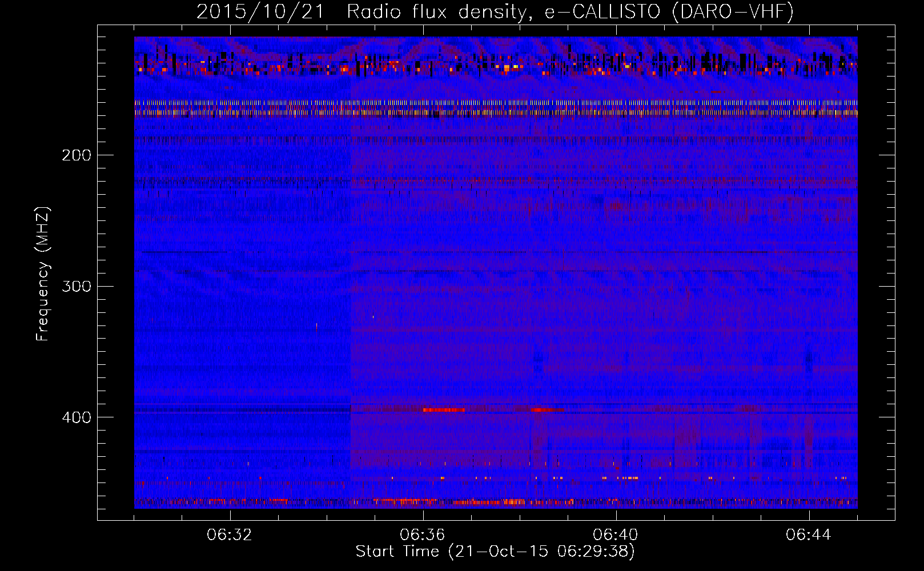Click the 06:36 time tick label

pyautogui.click(x=423, y=535)
